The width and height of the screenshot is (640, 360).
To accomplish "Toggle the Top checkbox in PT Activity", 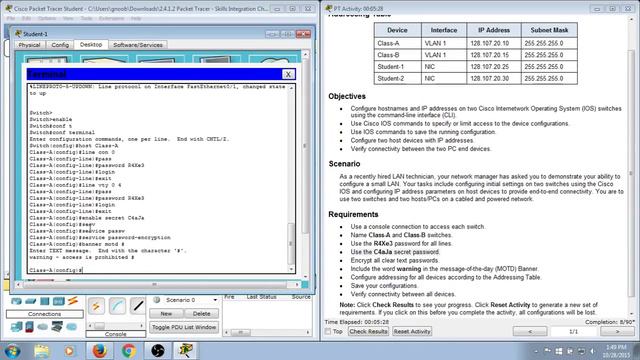I will 328,331.
